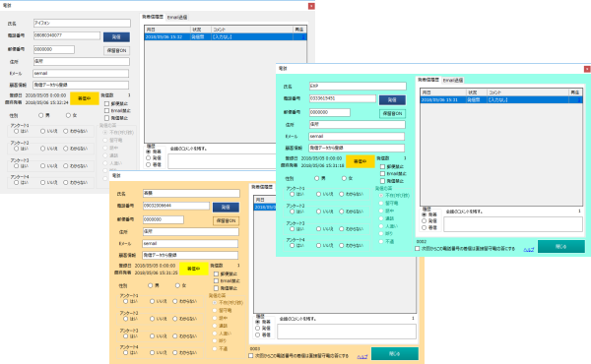Click 保留音ON button in orange window
Screen dimensions: 591x364
tap(226, 220)
